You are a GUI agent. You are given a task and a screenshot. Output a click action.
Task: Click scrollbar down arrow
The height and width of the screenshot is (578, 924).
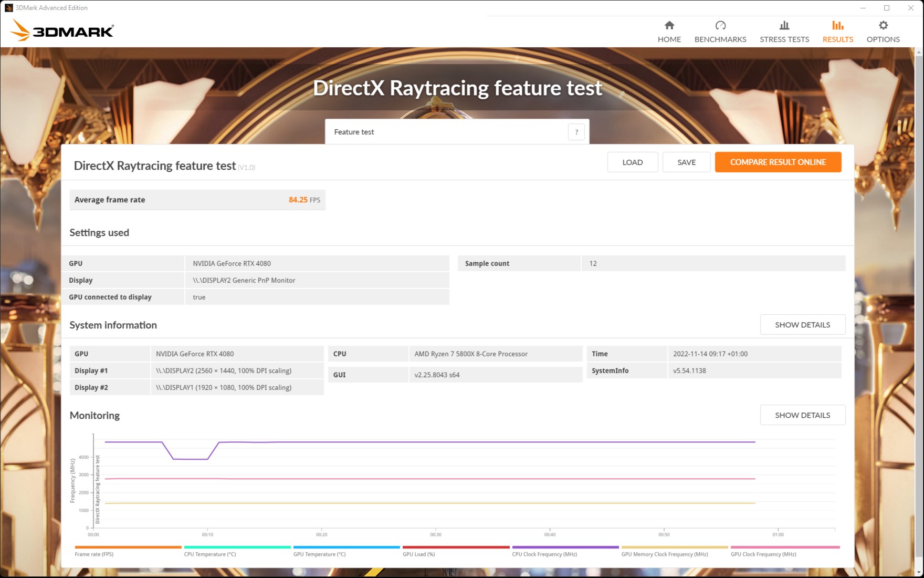(919, 572)
